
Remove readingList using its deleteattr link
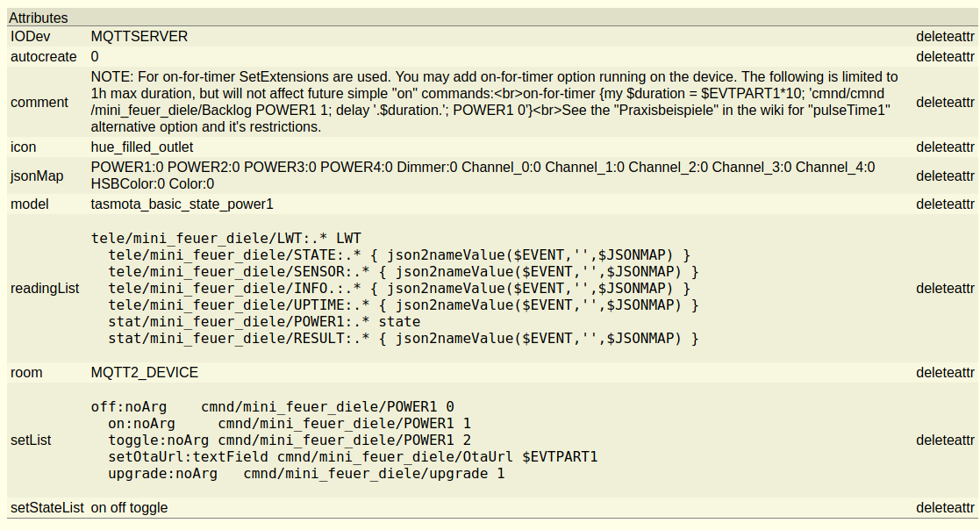945,289
